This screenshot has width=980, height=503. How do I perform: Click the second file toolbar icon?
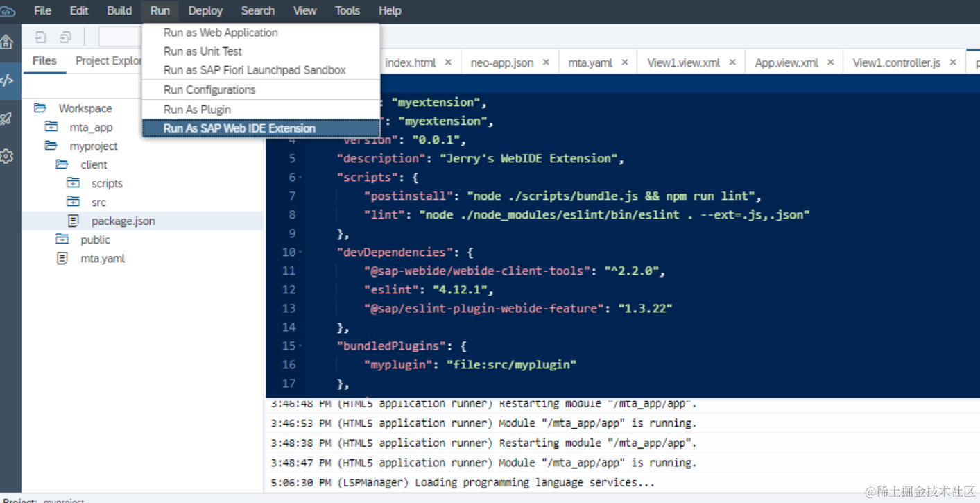65,37
